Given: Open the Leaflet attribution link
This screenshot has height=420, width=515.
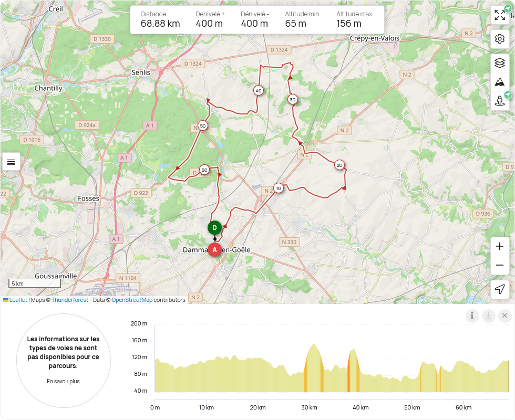Looking at the screenshot, I should (x=18, y=300).
